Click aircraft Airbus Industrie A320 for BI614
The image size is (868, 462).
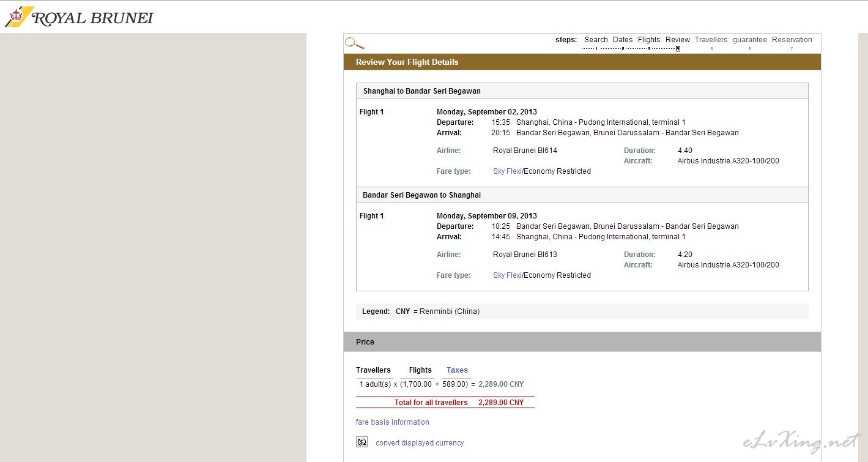(x=729, y=161)
